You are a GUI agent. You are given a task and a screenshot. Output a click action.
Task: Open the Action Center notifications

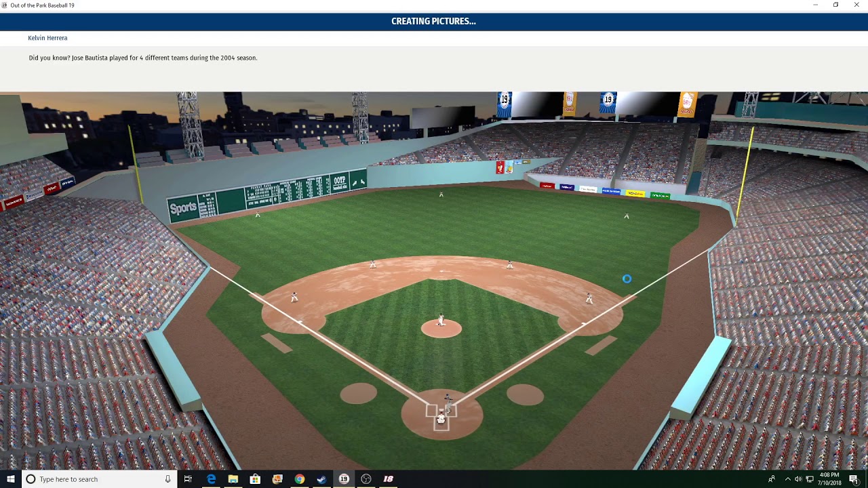tap(854, 479)
